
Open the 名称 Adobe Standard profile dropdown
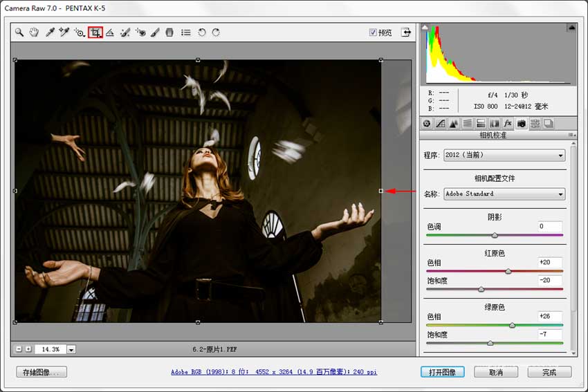504,194
